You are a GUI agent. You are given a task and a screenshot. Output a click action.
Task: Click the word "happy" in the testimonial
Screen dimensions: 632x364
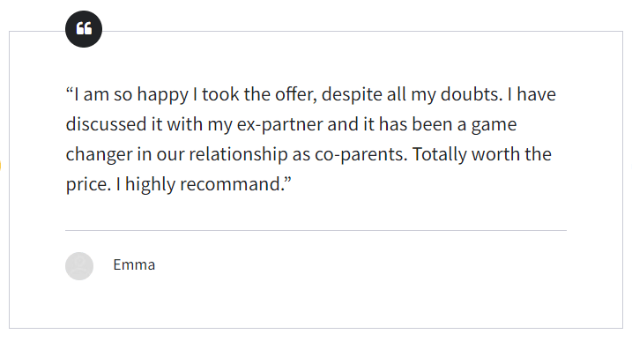coord(157,94)
